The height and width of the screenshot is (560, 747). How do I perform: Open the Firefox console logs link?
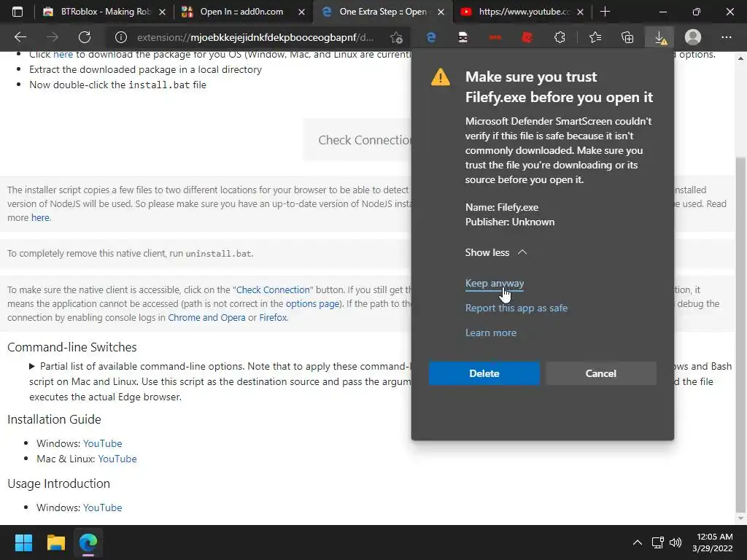point(273,318)
